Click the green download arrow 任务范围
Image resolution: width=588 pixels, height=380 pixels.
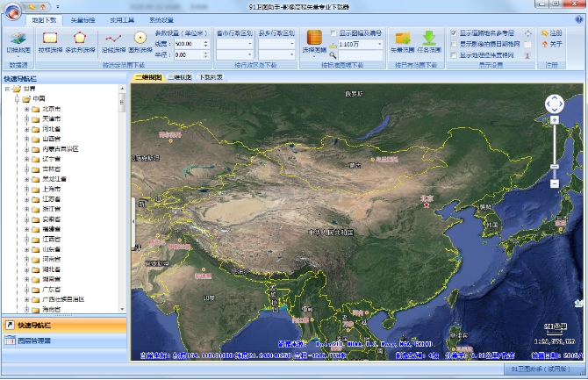pyautogui.click(x=429, y=38)
